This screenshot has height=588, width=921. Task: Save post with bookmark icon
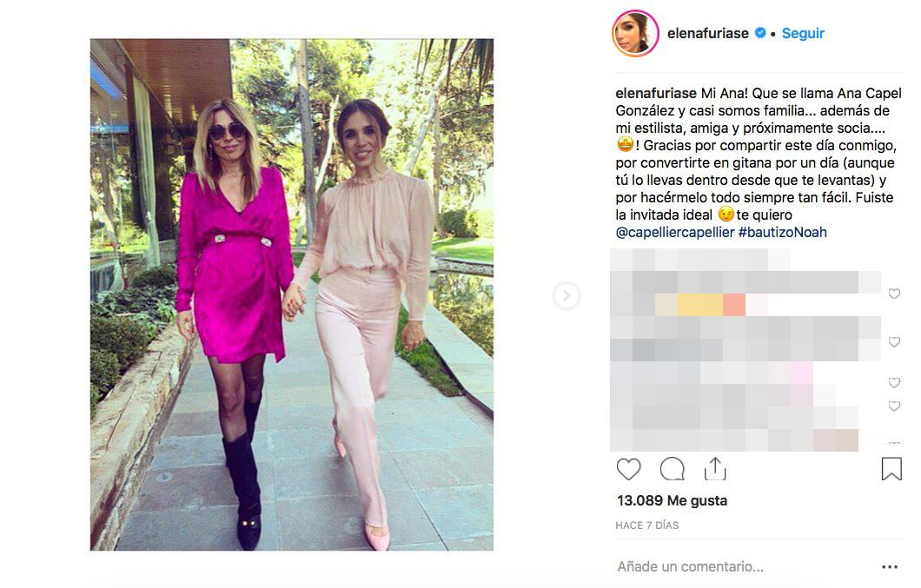891,469
